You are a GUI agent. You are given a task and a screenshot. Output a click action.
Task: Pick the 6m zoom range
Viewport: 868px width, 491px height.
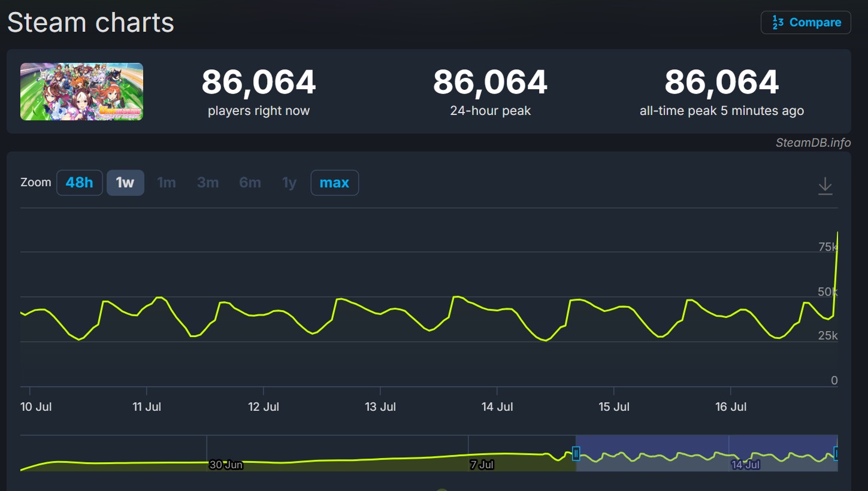(x=250, y=183)
